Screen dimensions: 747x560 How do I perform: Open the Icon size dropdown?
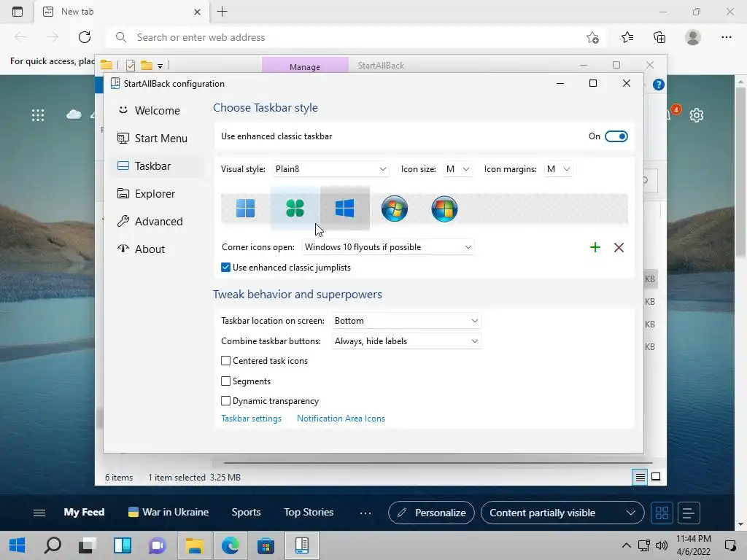click(458, 169)
